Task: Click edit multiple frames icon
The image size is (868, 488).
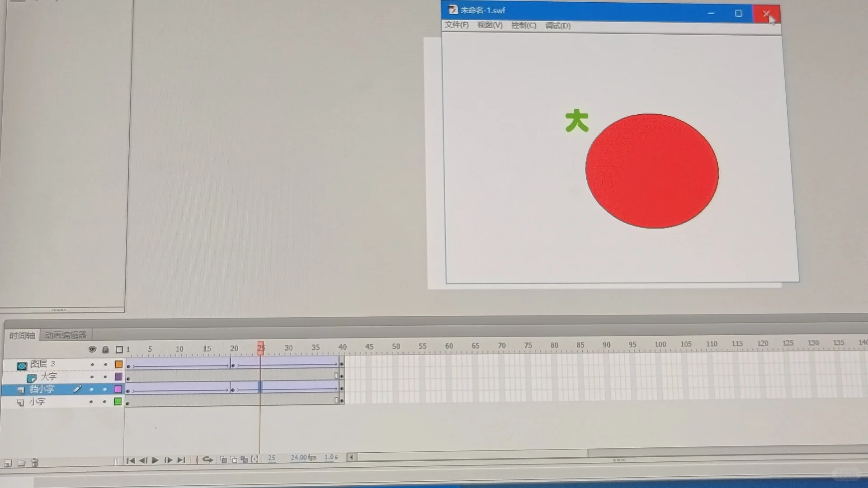Action: 244,460
